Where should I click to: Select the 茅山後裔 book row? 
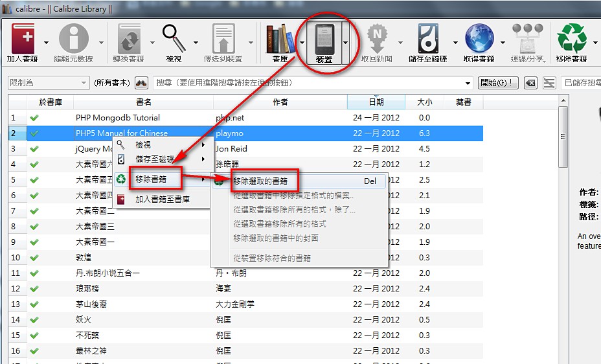tap(245, 304)
